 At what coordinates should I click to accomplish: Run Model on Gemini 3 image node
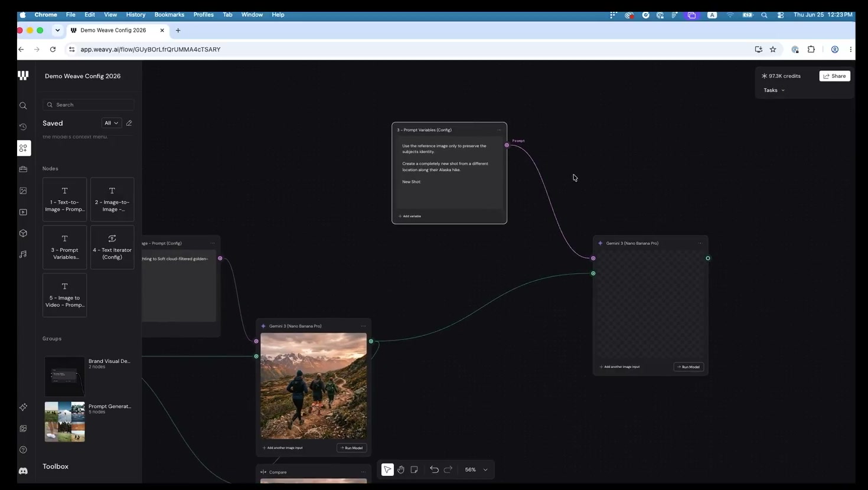(351, 448)
